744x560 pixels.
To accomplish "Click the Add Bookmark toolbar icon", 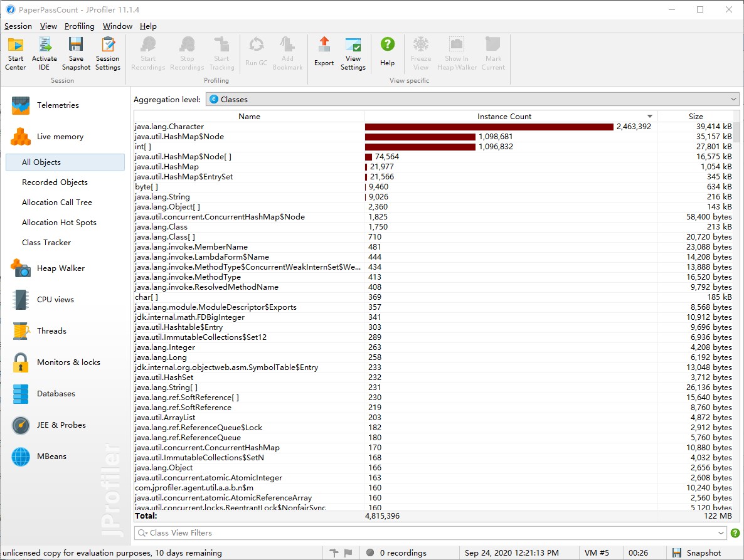I will point(287,45).
